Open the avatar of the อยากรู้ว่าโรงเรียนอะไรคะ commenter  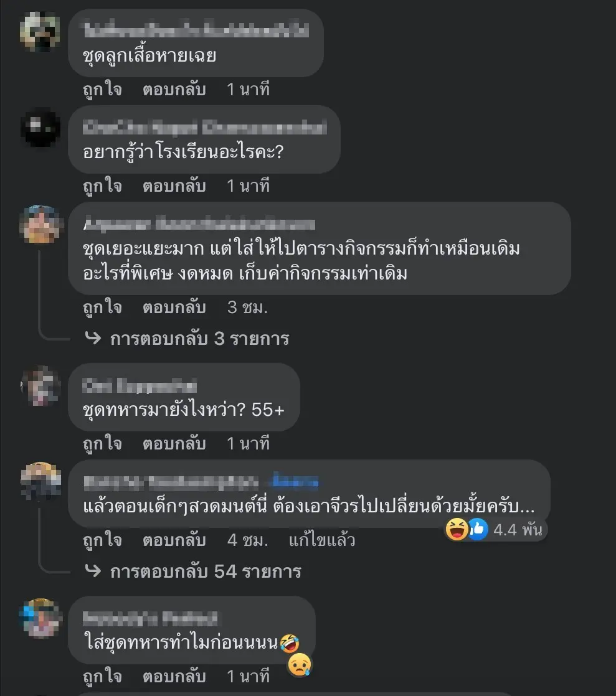pyautogui.click(x=40, y=128)
